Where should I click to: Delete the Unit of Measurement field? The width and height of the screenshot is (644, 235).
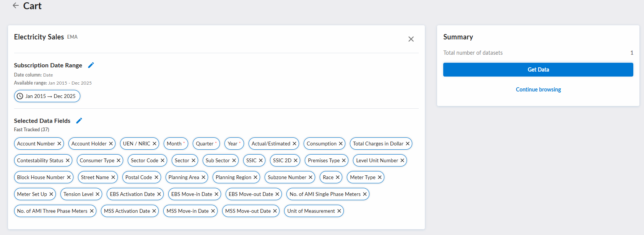pyautogui.click(x=339, y=211)
